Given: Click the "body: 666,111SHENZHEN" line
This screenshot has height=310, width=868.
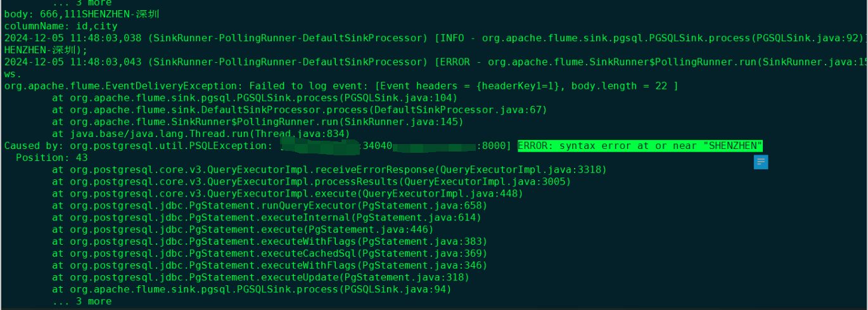Looking at the screenshot, I should 82,14.
